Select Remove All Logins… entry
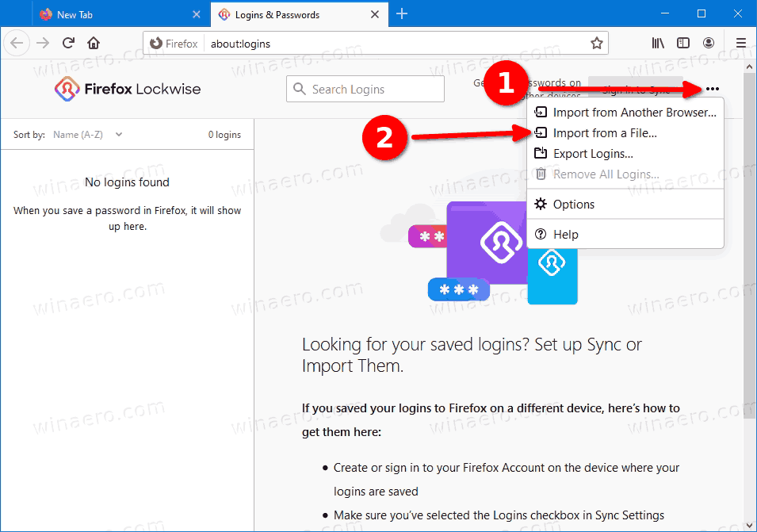 point(625,174)
